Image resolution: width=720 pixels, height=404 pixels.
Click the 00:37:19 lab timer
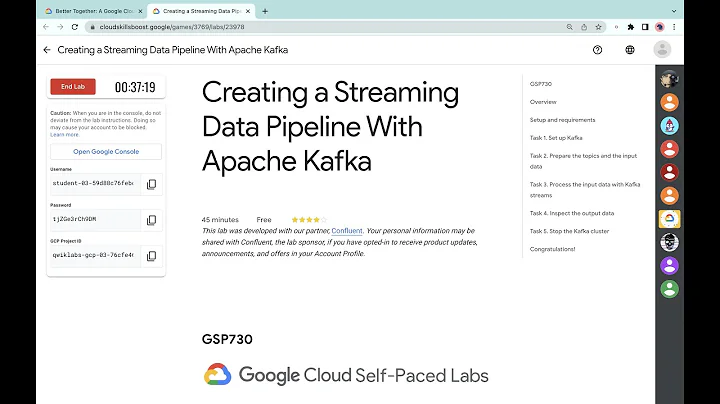click(x=135, y=87)
